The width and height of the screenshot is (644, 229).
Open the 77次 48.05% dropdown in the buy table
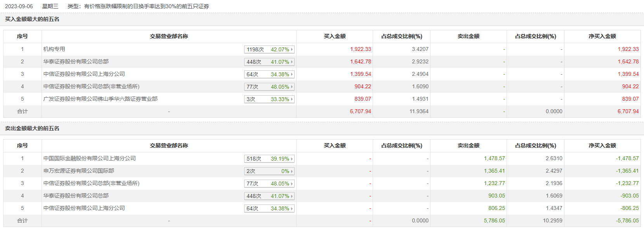coord(269,87)
